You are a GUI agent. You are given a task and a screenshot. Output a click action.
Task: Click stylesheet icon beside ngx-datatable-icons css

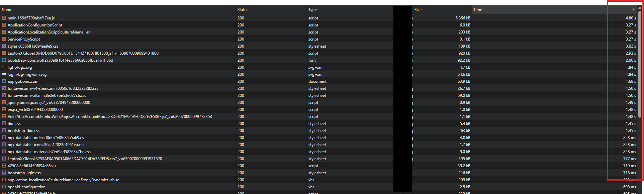point(4,144)
